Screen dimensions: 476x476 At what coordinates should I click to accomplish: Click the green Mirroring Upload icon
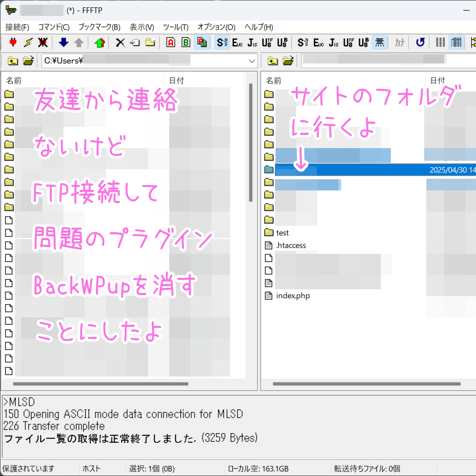tap(99, 42)
